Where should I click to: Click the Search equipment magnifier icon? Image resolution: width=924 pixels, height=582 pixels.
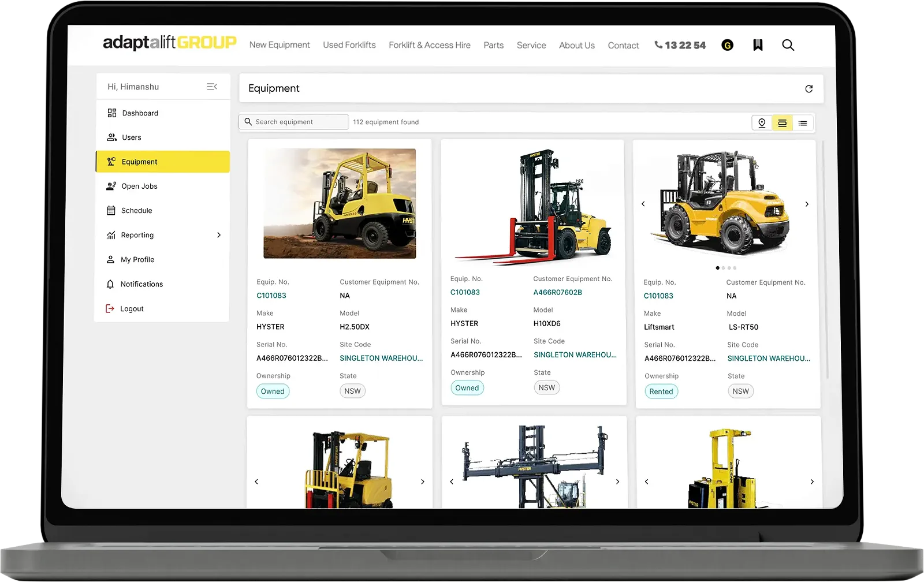[x=248, y=122]
